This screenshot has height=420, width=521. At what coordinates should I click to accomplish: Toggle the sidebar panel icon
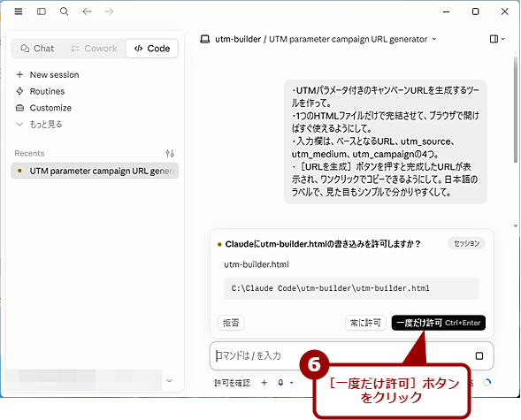coord(42,11)
